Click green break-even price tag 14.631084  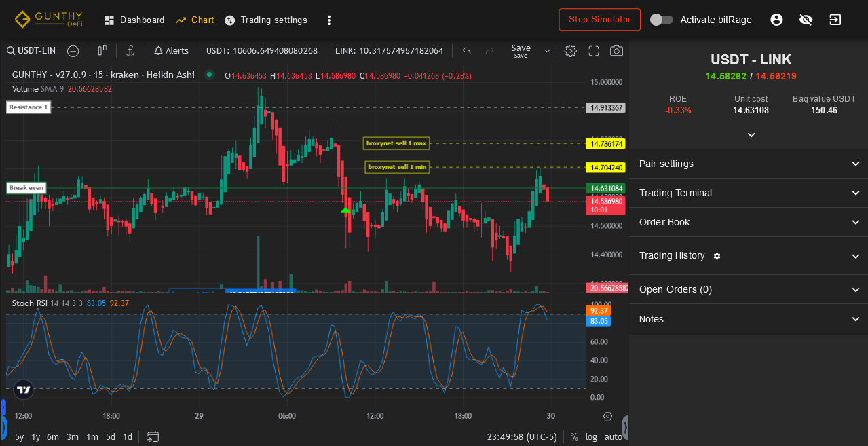pyautogui.click(x=605, y=188)
